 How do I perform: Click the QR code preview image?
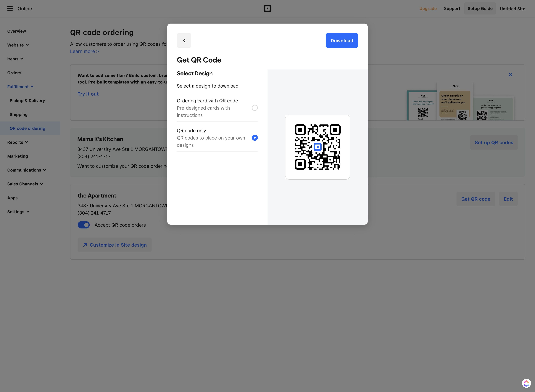(317, 147)
